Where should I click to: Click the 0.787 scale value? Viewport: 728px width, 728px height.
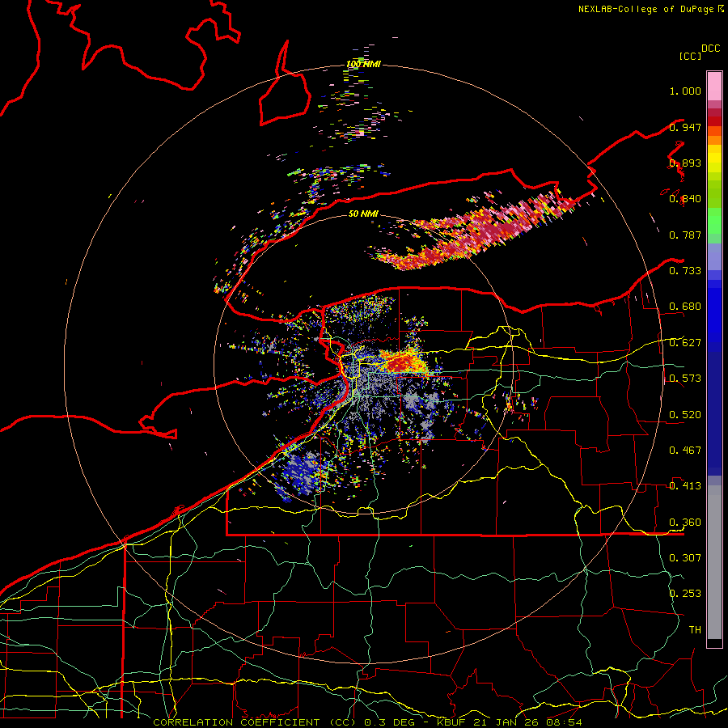pyautogui.click(x=685, y=235)
